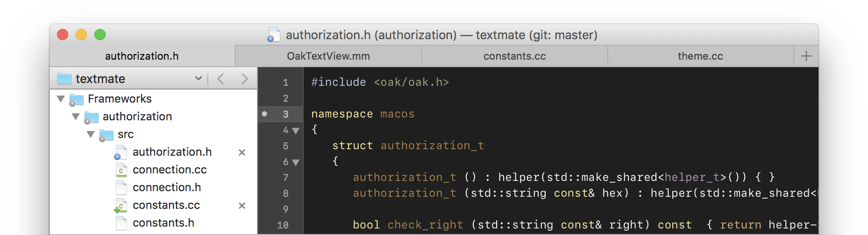Click the authorization.h file icon
The height and width of the screenshot is (235, 868).
[x=121, y=152]
